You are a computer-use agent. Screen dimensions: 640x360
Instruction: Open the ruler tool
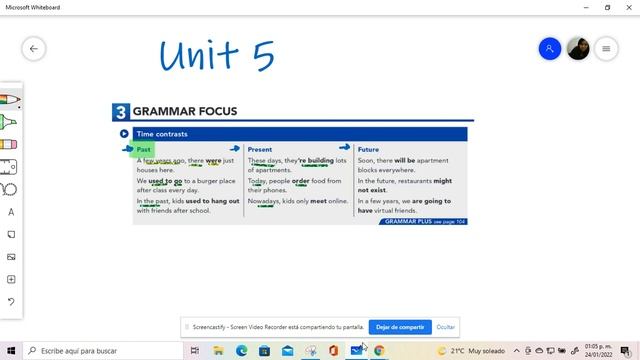tap(9, 167)
